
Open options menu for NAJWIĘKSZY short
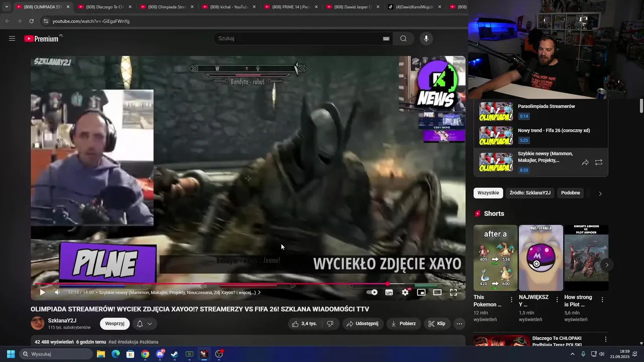click(557, 300)
